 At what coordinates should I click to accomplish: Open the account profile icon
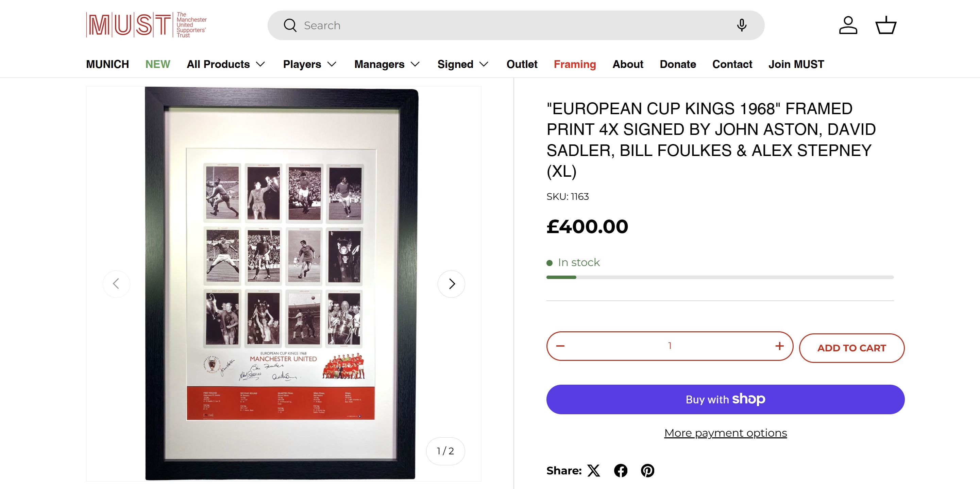pyautogui.click(x=848, y=25)
